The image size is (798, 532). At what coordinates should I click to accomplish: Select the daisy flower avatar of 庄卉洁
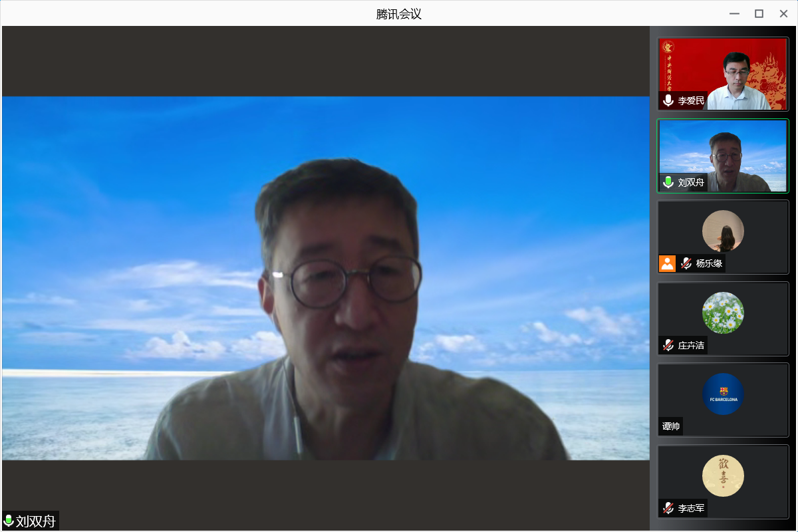(723, 313)
